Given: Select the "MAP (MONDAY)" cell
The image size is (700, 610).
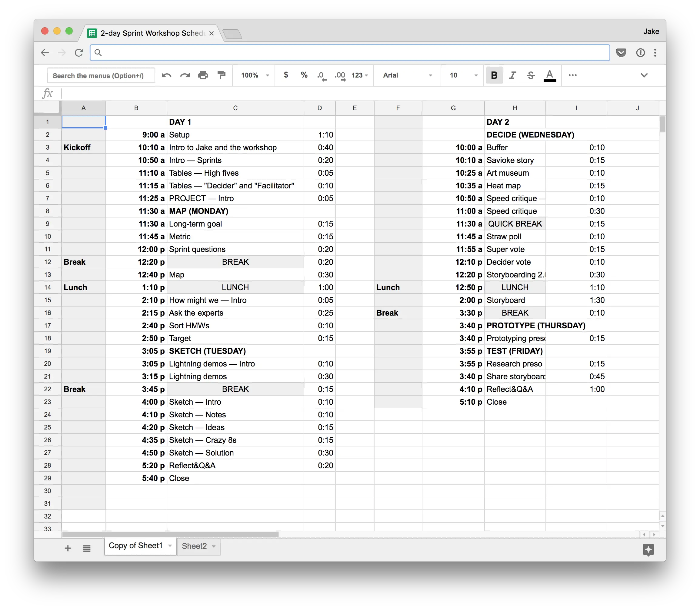Looking at the screenshot, I should [x=235, y=211].
